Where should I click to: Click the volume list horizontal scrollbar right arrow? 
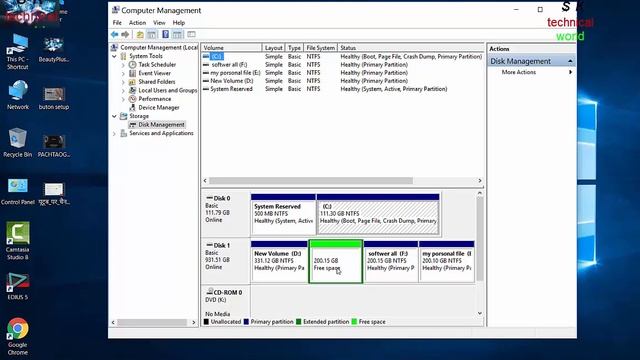[480, 180]
